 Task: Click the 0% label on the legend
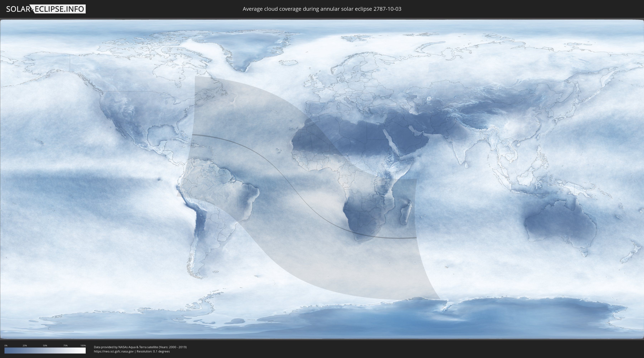[x=6, y=345]
